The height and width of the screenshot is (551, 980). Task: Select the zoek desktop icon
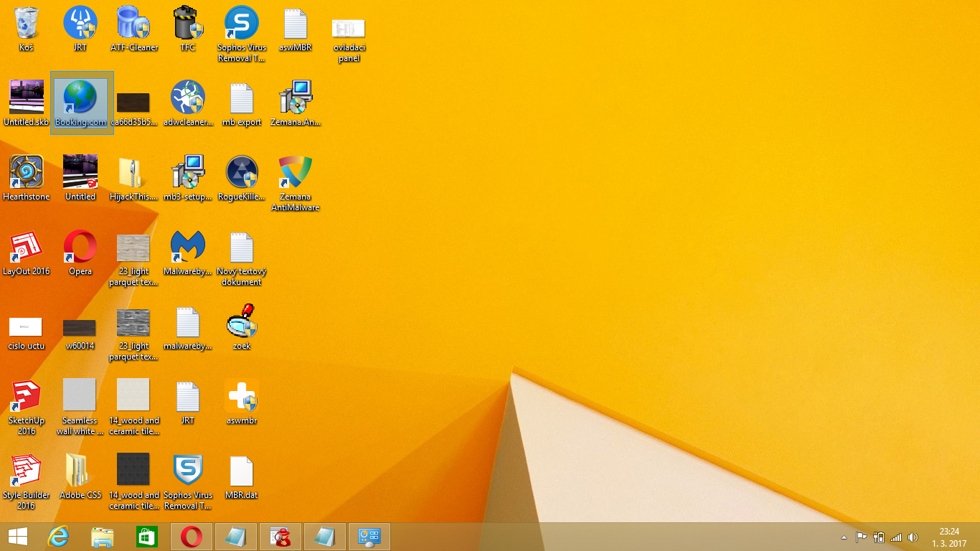(242, 322)
